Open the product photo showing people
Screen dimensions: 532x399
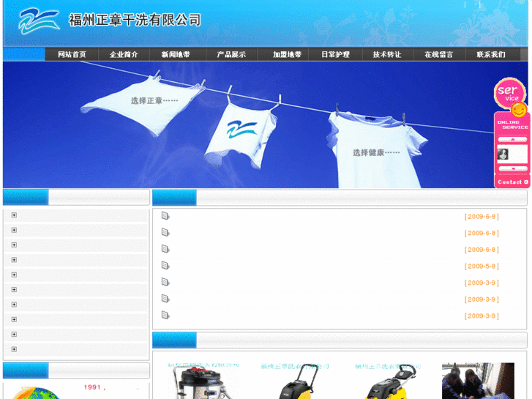pyautogui.click(x=478, y=381)
